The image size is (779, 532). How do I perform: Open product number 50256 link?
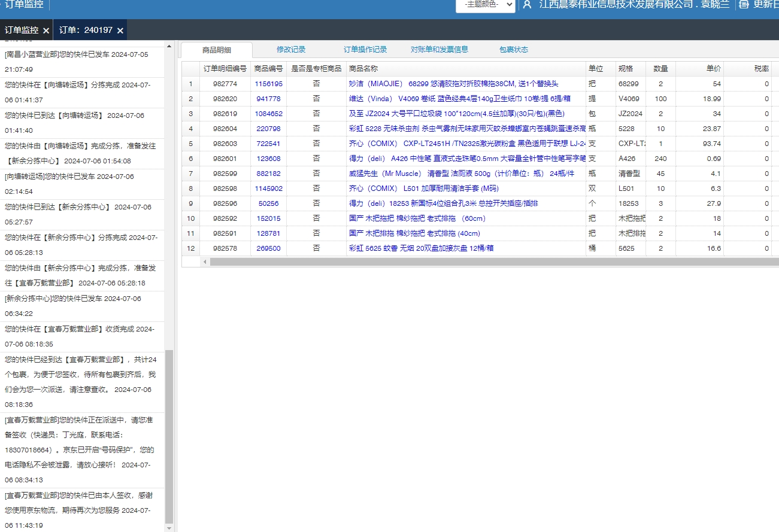click(268, 203)
